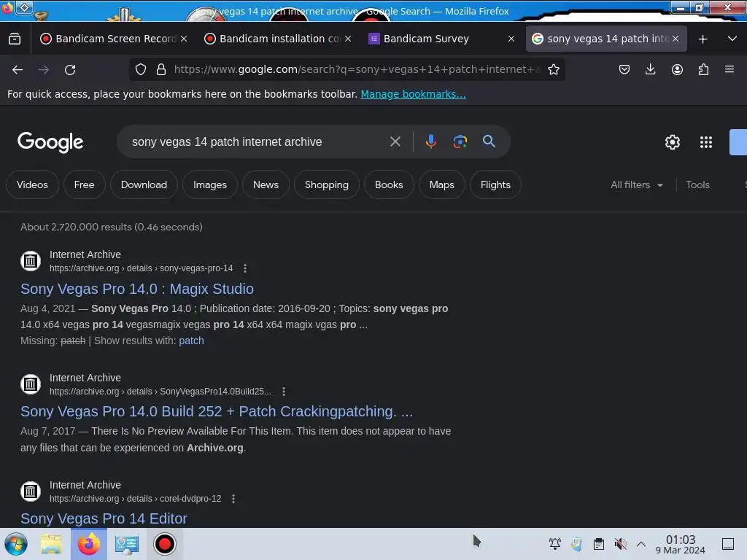
Task: Bookmark this page with the star icon
Action: 553,69
